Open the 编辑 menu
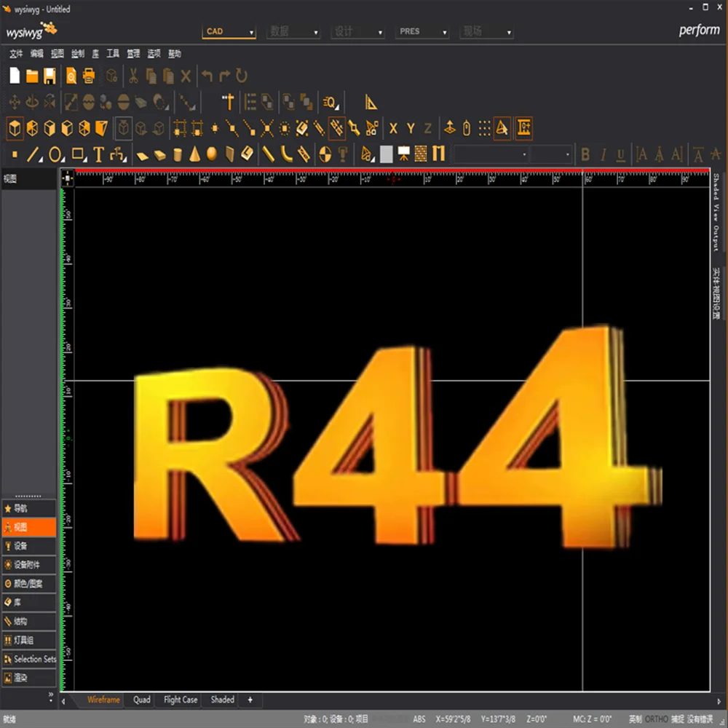 coord(36,54)
